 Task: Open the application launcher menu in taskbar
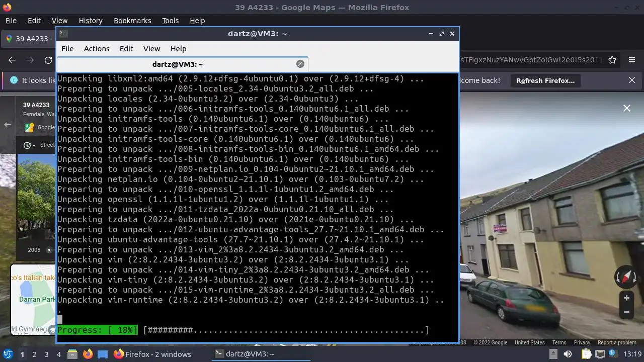8,354
